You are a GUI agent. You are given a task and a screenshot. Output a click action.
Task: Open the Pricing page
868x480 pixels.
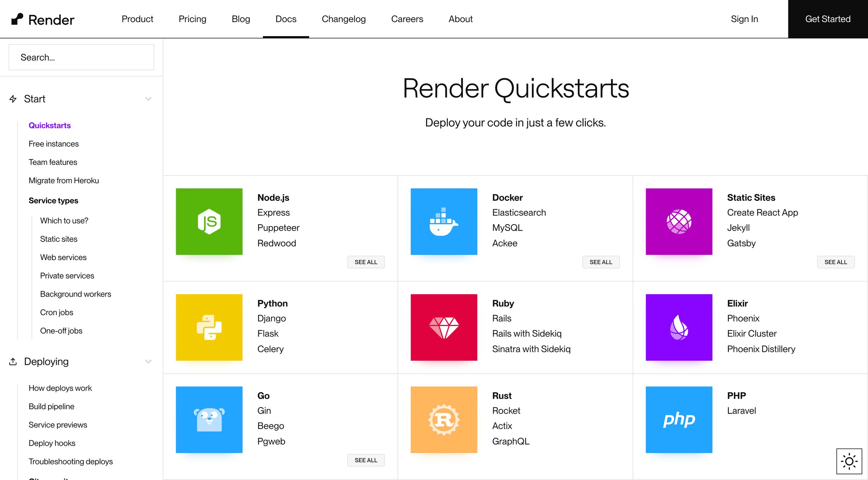192,19
